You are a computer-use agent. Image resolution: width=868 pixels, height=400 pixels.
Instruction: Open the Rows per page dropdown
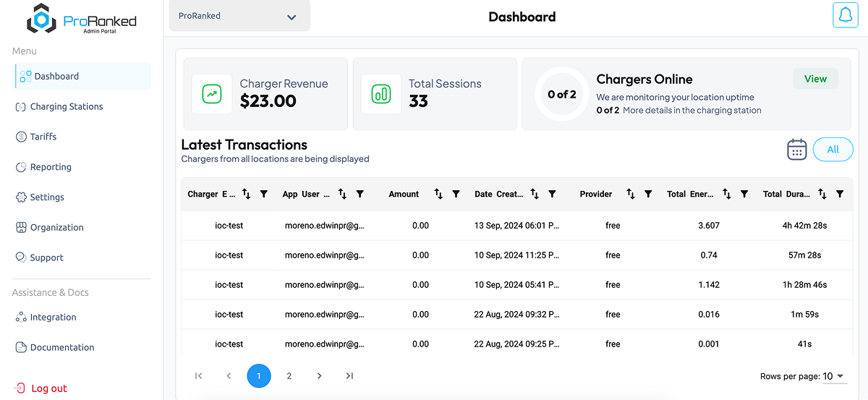[834, 376]
